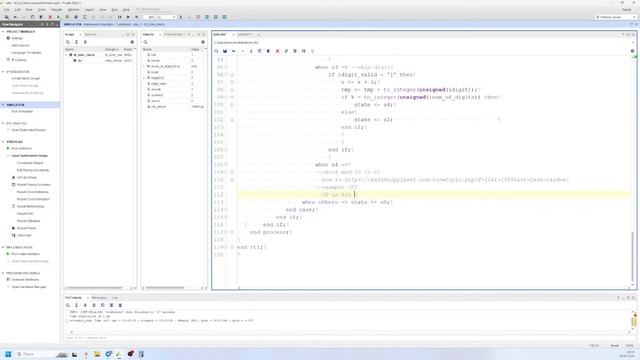Click the red X delete icon in editor toolbar

click(277, 51)
